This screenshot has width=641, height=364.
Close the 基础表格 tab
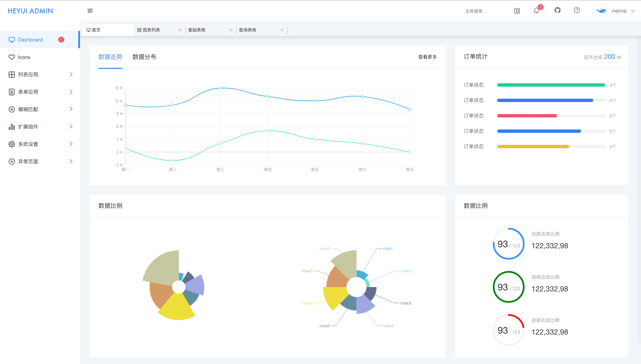(x=231, y=30)
